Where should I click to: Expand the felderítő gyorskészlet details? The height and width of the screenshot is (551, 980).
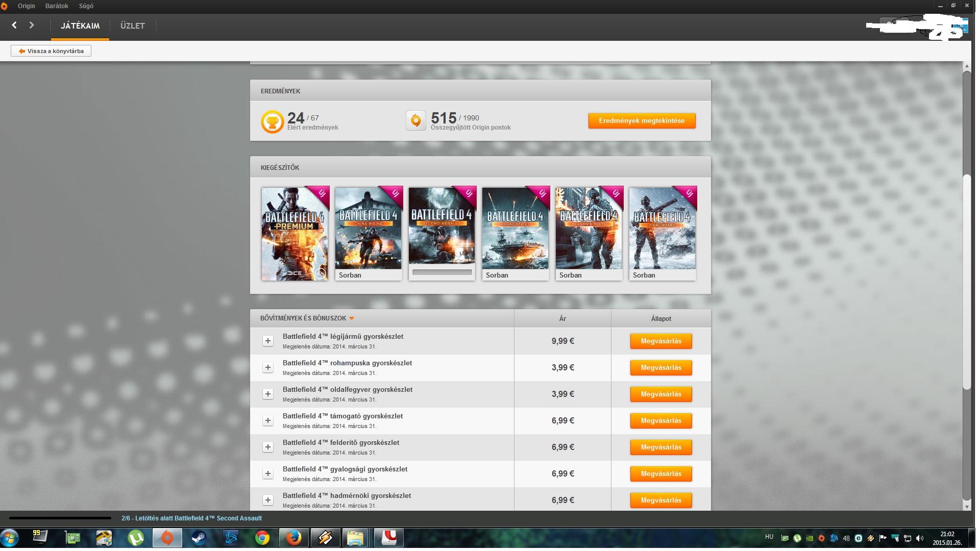coord(267,447)
